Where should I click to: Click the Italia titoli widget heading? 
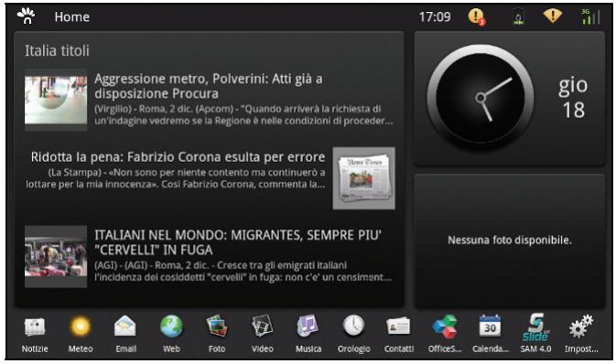point(57,50)
